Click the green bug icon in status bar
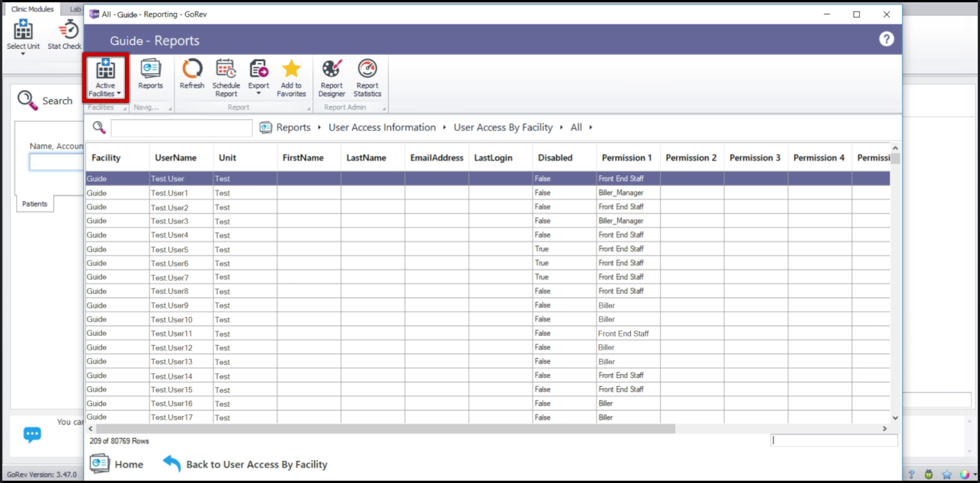Screen dimensions: 980x483 929,475
